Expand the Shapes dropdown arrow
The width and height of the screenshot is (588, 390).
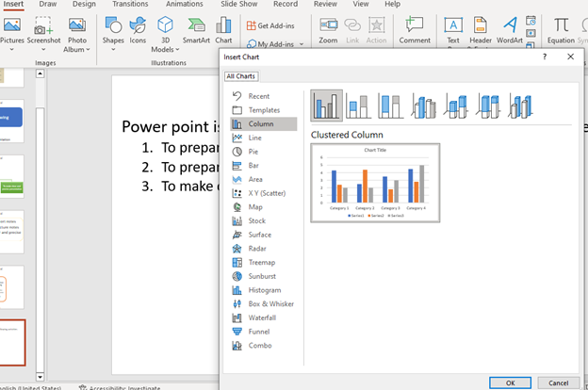pos(113,49)
